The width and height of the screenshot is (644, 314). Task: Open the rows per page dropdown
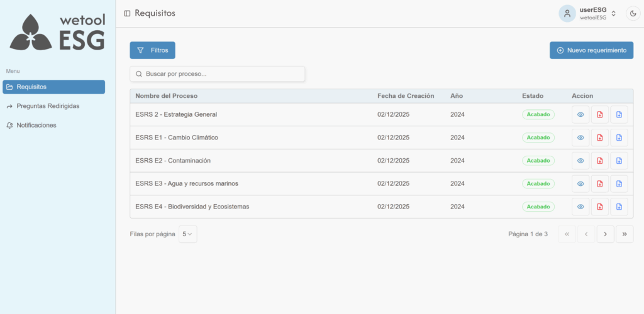[187, 234]
